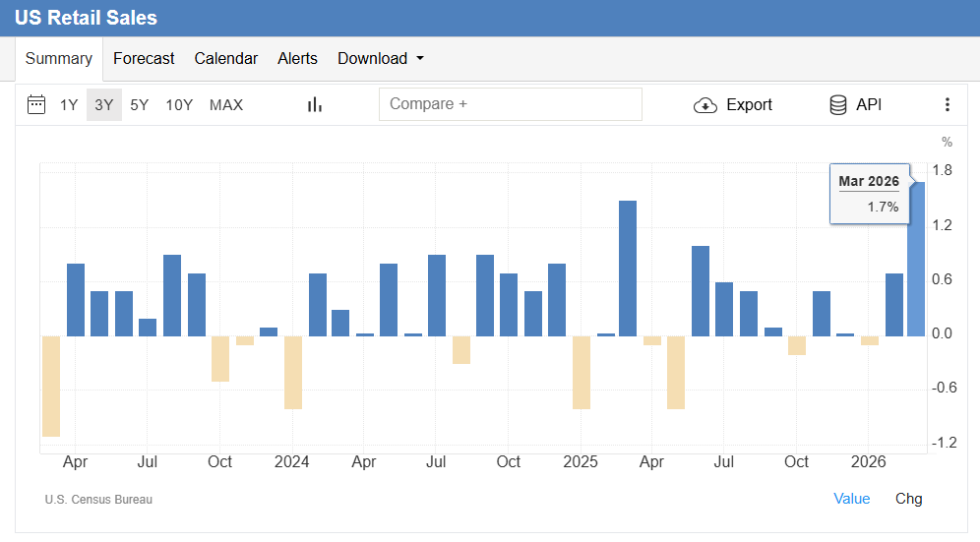This screenshot has width=980, height=542.
Task: Switch to the 5Y time range
Action: (140, 105)
